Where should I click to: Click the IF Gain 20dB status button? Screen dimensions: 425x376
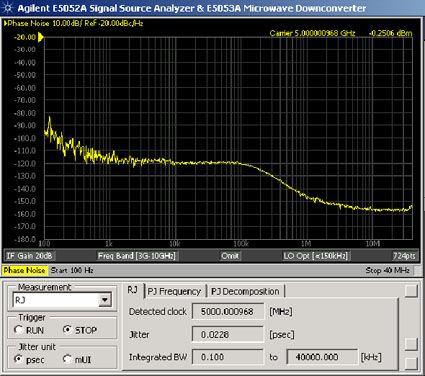(29, 256)
